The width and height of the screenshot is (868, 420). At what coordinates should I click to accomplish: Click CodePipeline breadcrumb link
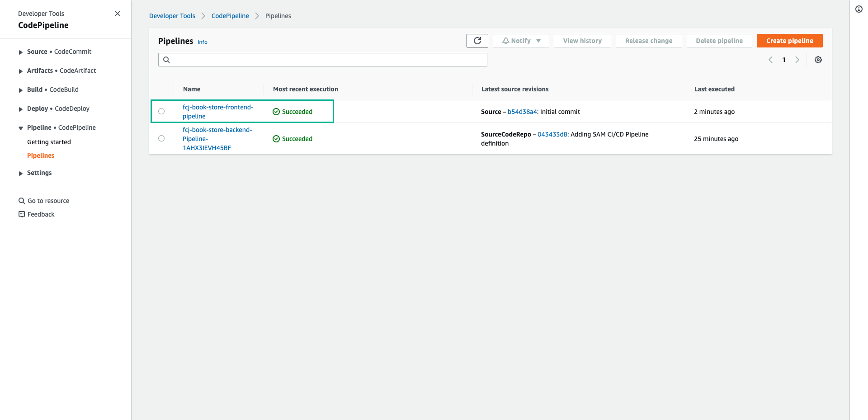point(230,16)
